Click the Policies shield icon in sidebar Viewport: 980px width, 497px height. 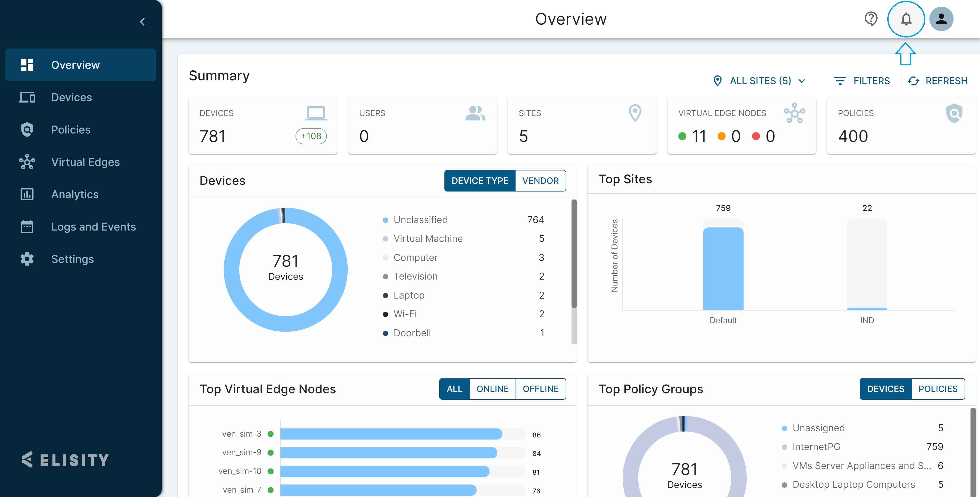(27, 130)
